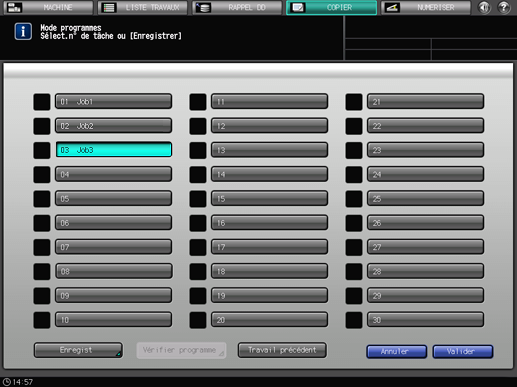The height and width of the screenshot is (387, 517).
Task: Choose empty program slot 05
Action: point(113,199)
